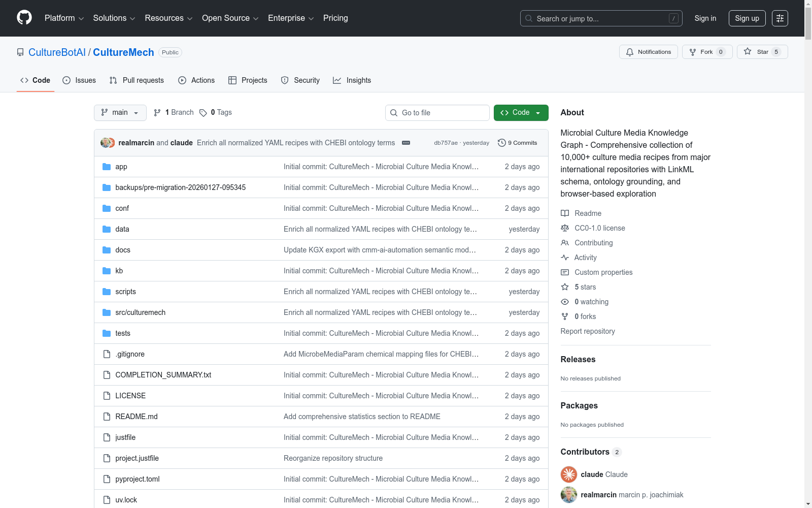The image size is (812, 508).
Task: Open the main branch selector
Action: pyautogui.click(x=120, y=113)
